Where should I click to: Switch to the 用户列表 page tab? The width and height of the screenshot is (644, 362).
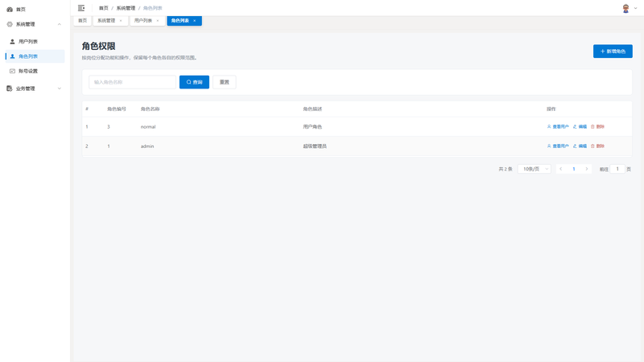click(143, 21)
